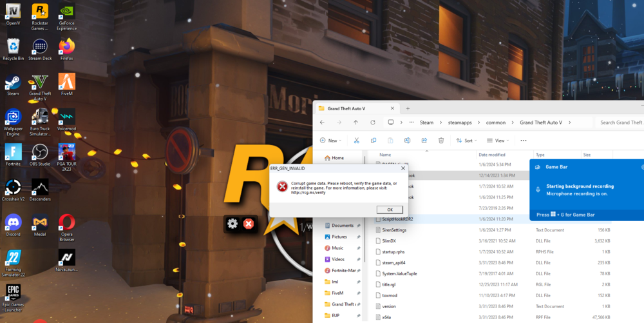This screenshot has width=644, height=323.
Task: Open the New dropdown in Explorer
Action: point(330,141)
